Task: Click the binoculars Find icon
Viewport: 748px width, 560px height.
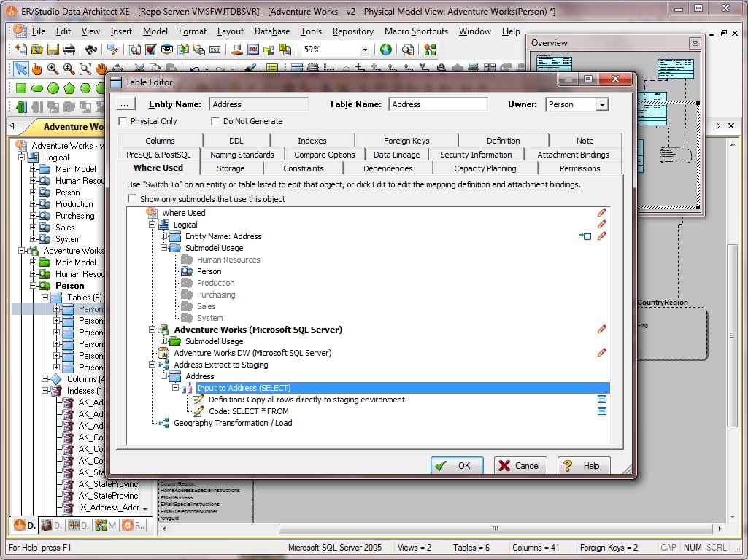Action: [x=91, y=50]
